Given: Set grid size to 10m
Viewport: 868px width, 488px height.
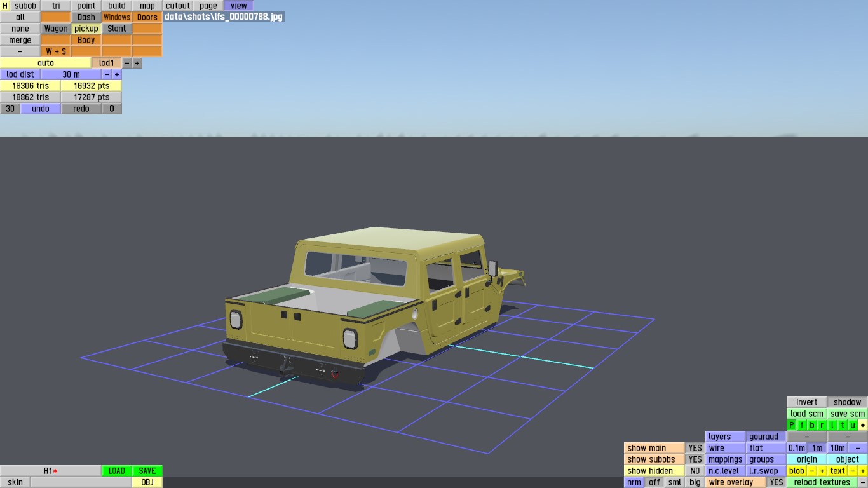Looking at the screenshot, I should (837, 448).
